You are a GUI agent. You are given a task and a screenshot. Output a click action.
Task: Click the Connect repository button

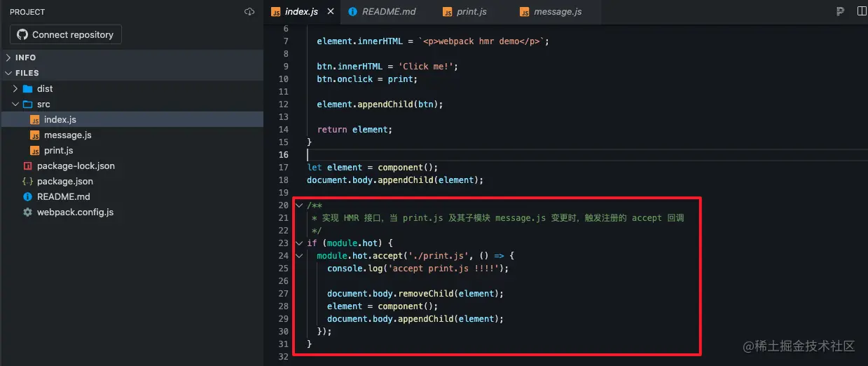pyautogui.click(x=66, y=34)
